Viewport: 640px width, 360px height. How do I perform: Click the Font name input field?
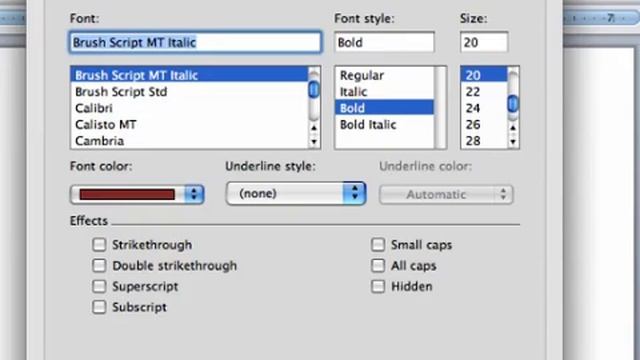click(x=196, y=42)
